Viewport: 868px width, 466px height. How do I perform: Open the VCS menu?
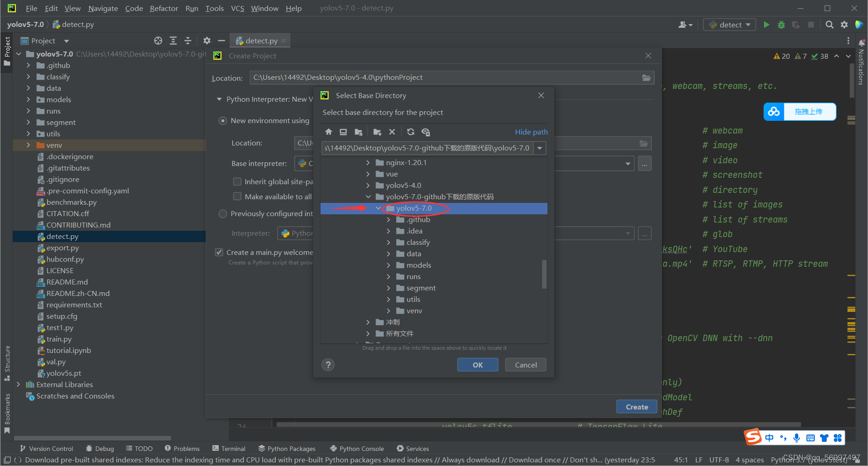[238, 8]
